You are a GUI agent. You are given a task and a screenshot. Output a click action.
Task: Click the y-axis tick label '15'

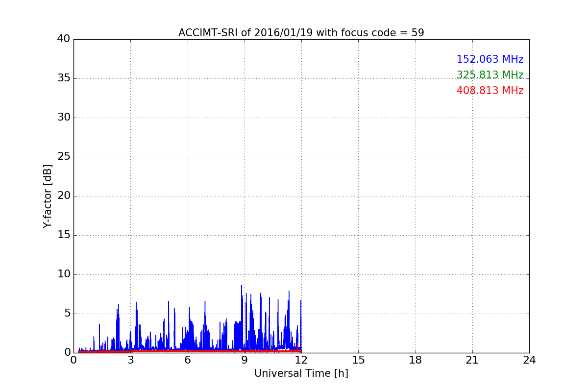pos(64,235)
